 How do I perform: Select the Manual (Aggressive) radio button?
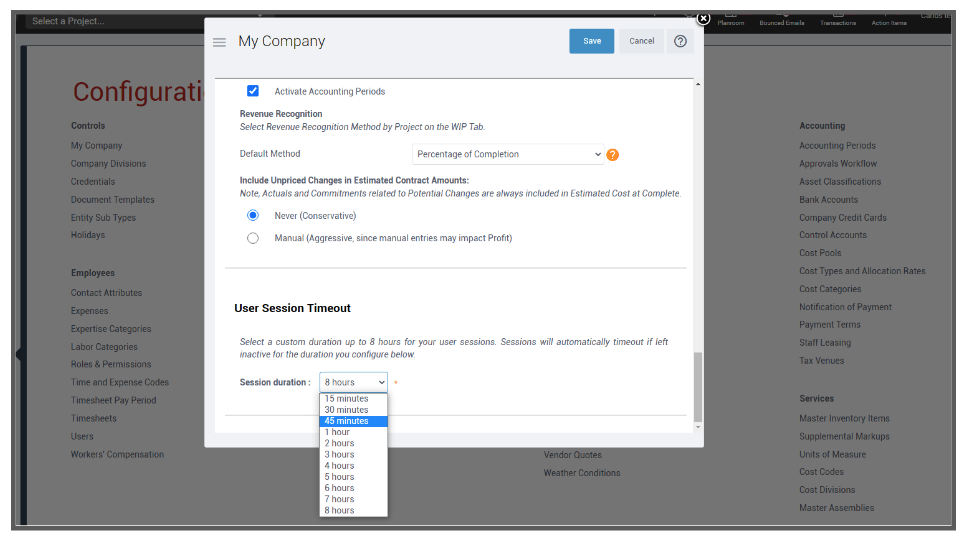[x=253, y=238]
